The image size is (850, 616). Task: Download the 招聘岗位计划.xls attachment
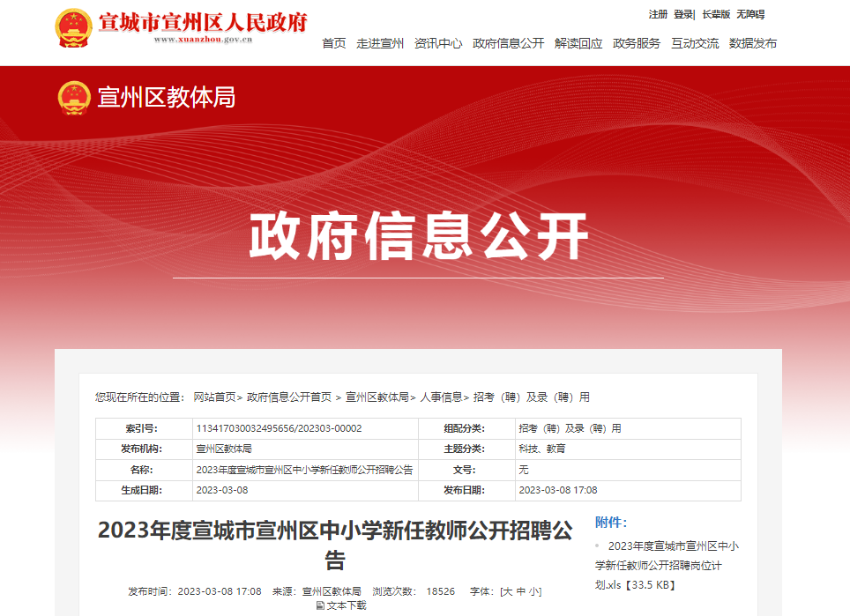click(x=667, y=565)
